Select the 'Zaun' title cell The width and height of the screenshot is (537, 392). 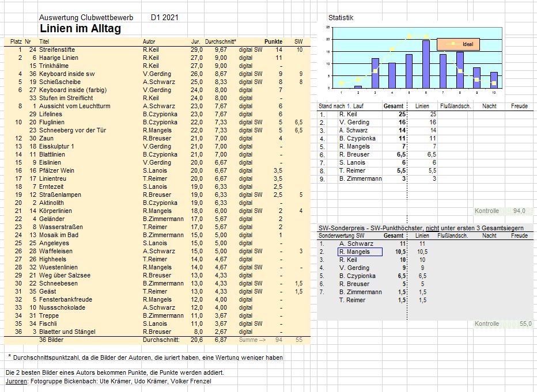(46, 138)
